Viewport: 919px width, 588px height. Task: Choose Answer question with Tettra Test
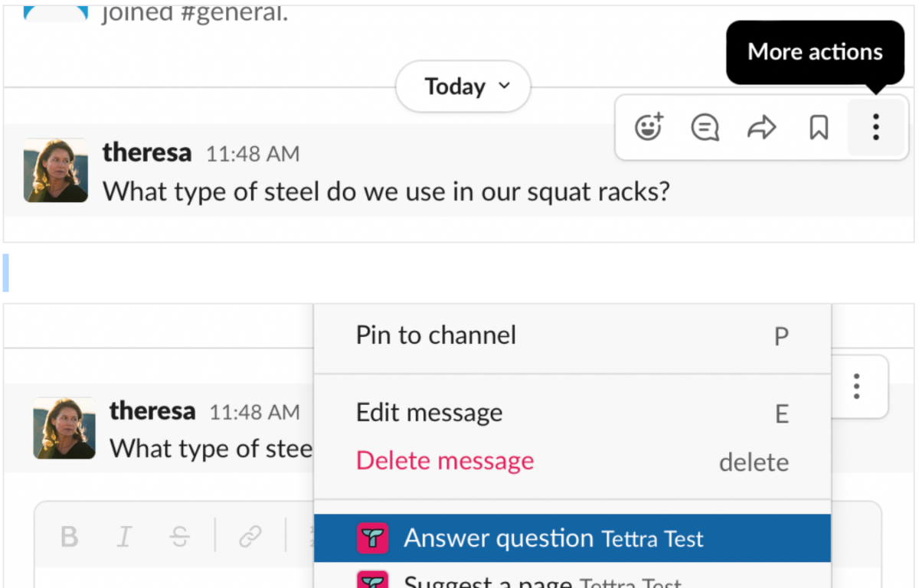(x=553, y=538)
